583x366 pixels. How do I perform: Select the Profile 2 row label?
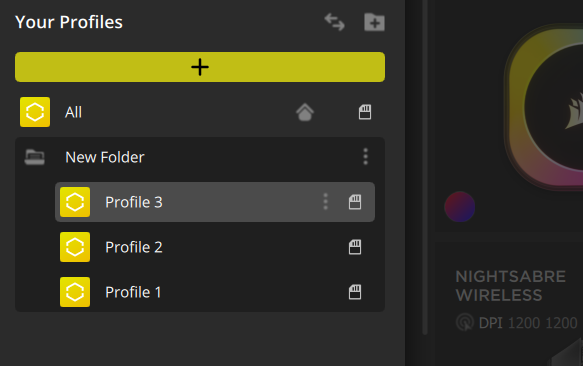(134, 247)
